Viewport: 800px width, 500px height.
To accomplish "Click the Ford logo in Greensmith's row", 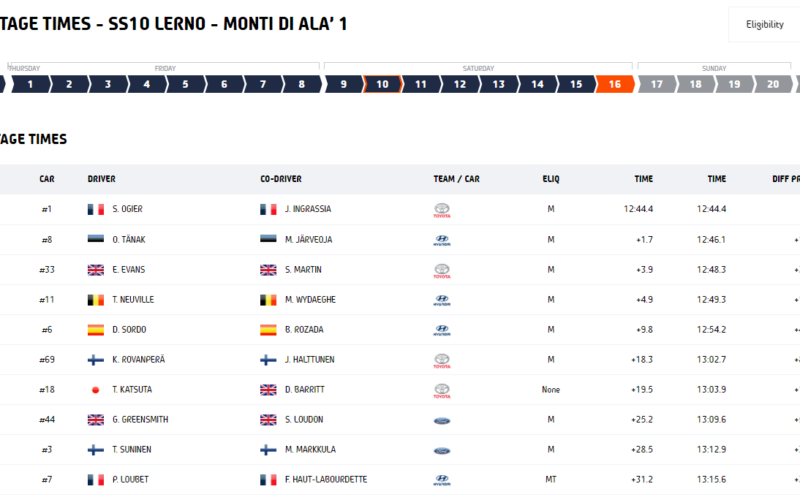I will click(x=442, y=421).
